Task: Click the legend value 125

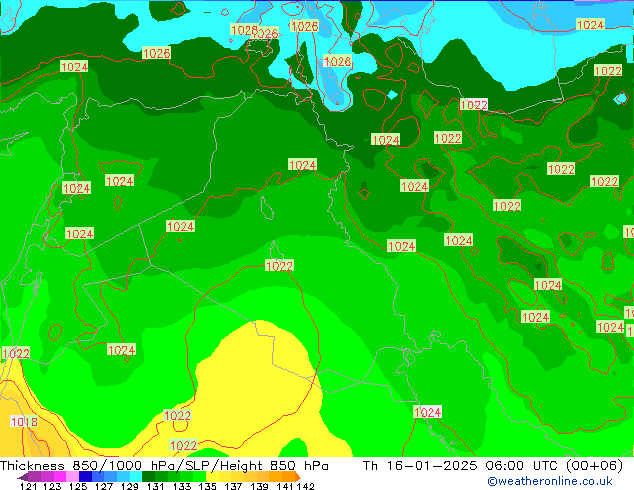Action: pos(78,486)
